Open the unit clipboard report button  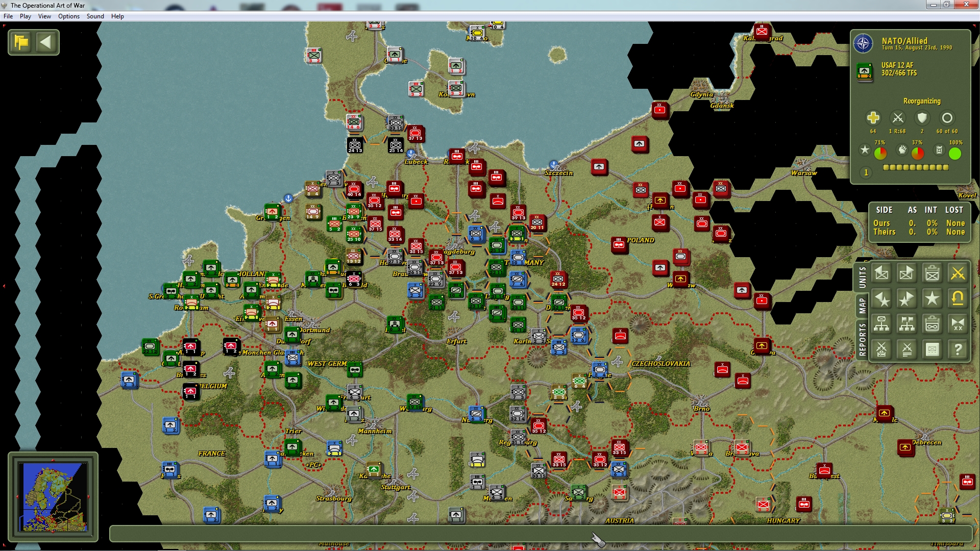click(x=932, y=273)
